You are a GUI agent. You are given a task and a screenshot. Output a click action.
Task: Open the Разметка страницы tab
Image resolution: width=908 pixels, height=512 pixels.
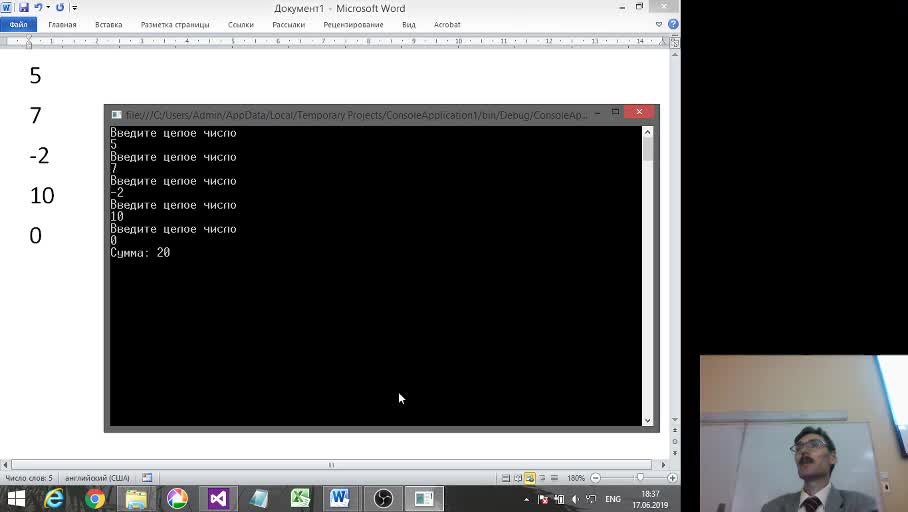(x=175, y=24)
